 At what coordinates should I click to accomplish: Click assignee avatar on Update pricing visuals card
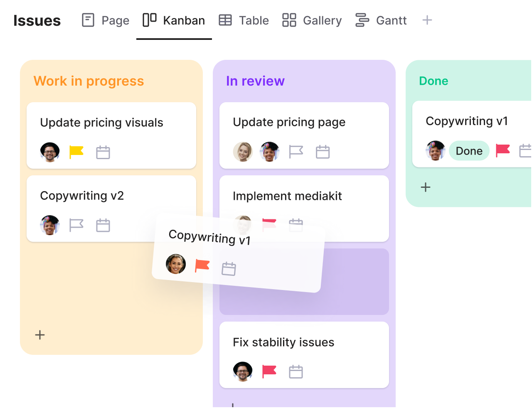(50, 152)
